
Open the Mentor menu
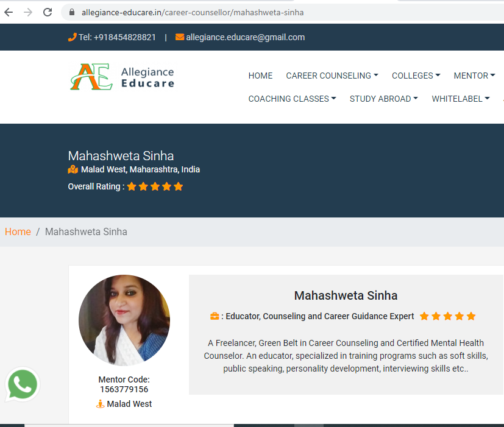[474, 76]
